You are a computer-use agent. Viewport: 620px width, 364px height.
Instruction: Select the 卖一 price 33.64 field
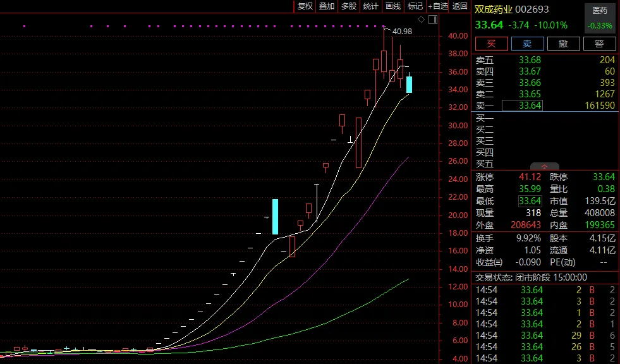point(522,106)
